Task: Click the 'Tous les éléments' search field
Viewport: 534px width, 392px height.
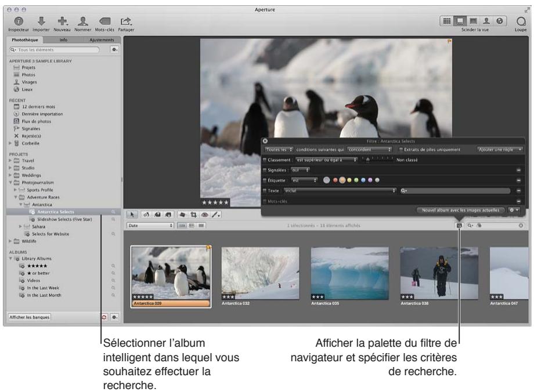Action: tap(55, 50)
